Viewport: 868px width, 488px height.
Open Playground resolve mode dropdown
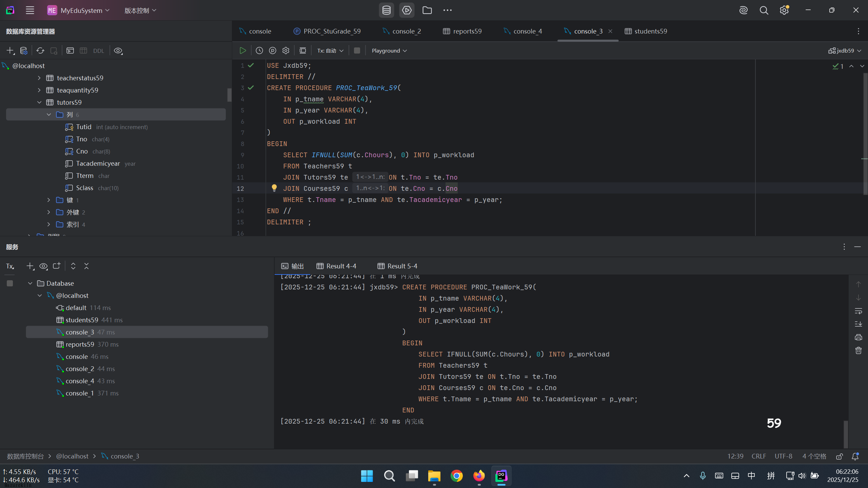pos(389,50)
